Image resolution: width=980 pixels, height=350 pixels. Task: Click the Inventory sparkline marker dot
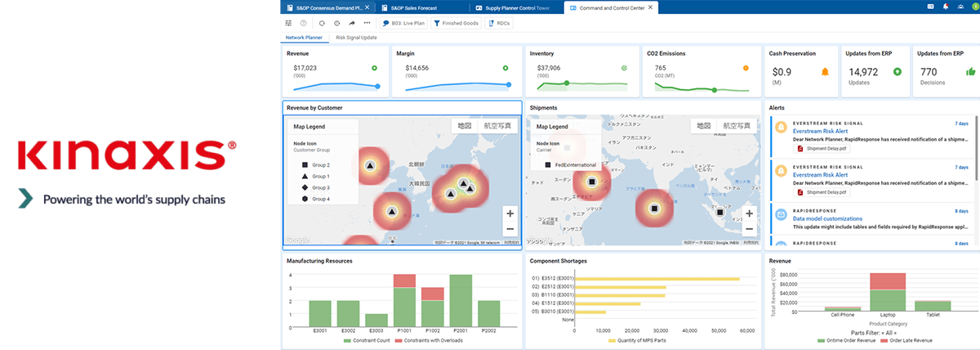tap(566, 83)
